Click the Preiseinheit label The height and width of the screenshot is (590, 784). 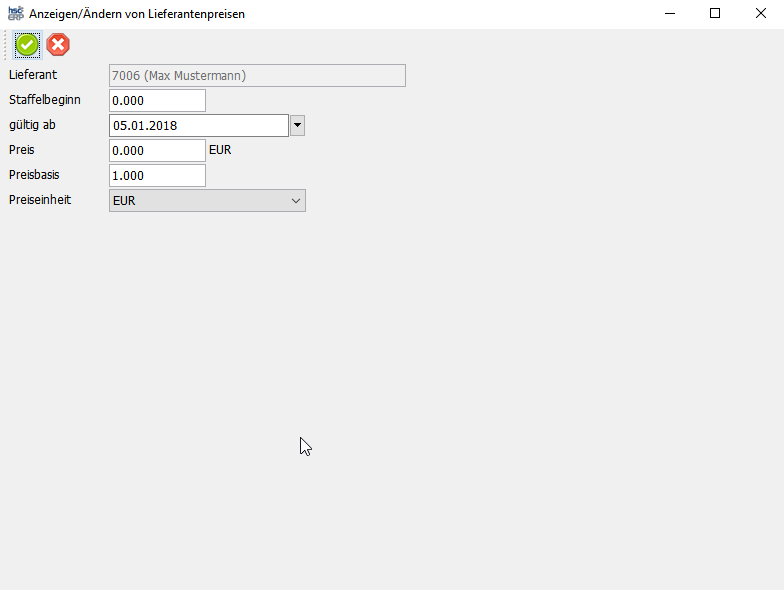(x=41, y=200)
